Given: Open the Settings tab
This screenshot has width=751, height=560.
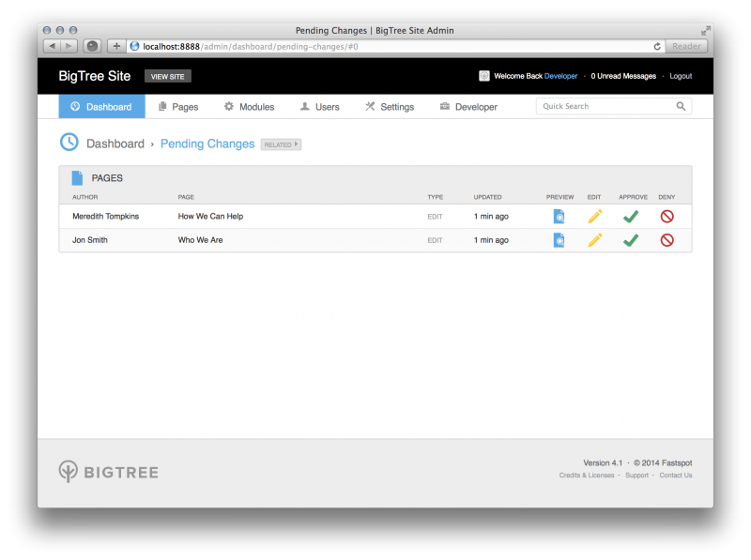Looking at the screenshot, I should (390, 107).
